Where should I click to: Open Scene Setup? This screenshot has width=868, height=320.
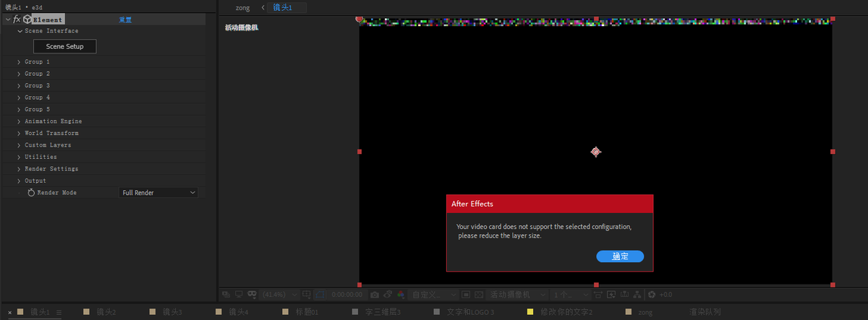tap(65, 46)
